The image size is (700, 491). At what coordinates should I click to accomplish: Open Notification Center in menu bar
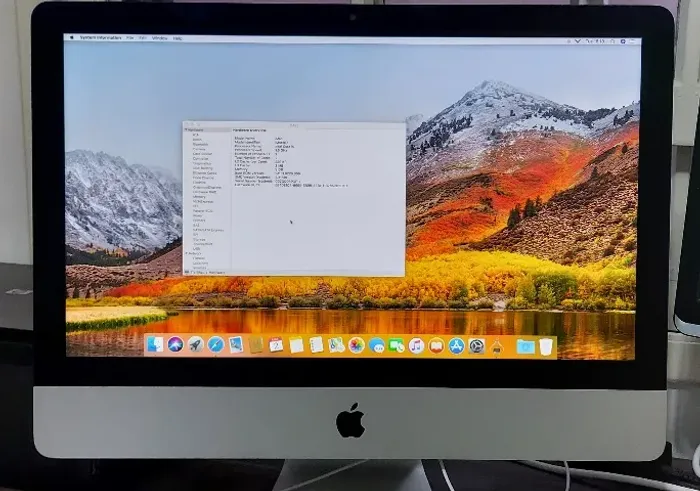point(633,41)
